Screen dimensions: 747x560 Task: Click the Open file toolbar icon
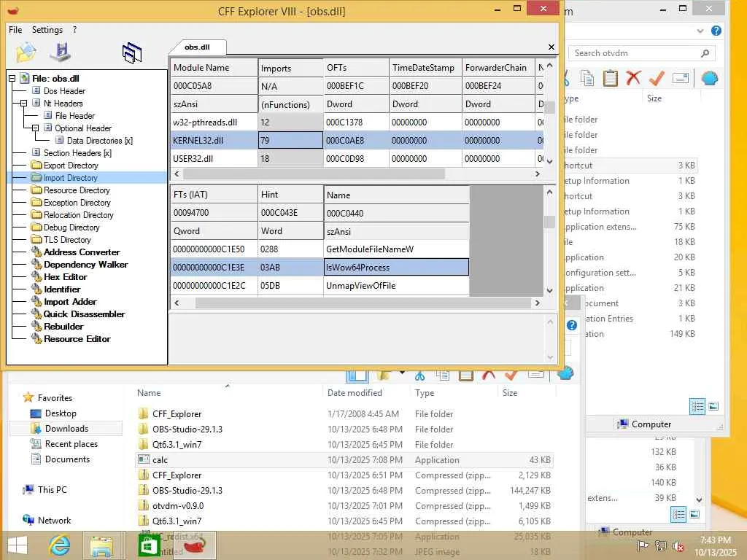coord(26,52)
